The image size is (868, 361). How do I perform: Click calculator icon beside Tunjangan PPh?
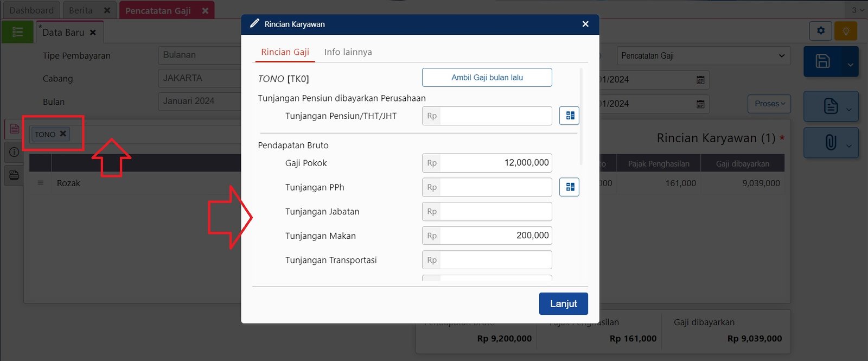coord(569,187)
